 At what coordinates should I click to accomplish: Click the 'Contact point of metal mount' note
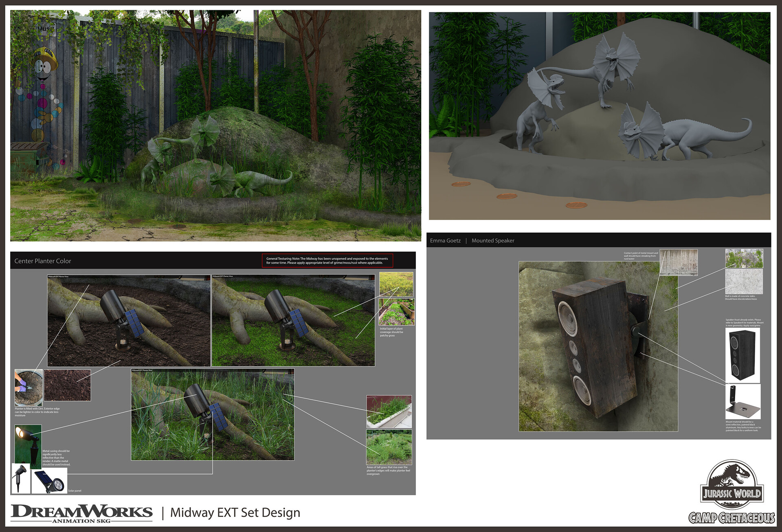[x=641, y=256]
